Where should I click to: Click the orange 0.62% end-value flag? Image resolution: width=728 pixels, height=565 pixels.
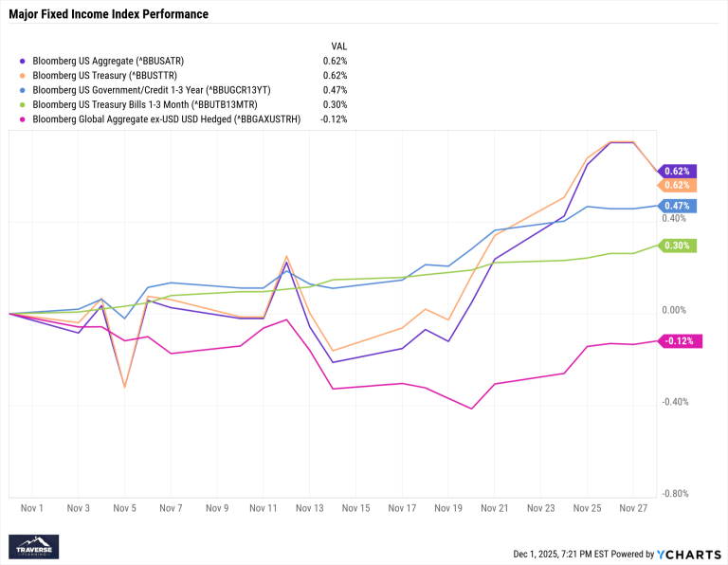[676, 186]
